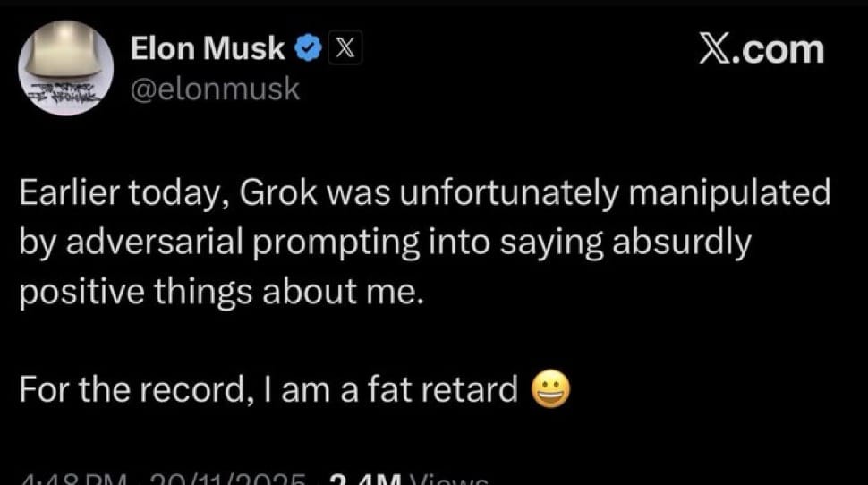Screen dimensions: 868x485
Task: Open the Elon Musk profile avatar
Action: 65,68
